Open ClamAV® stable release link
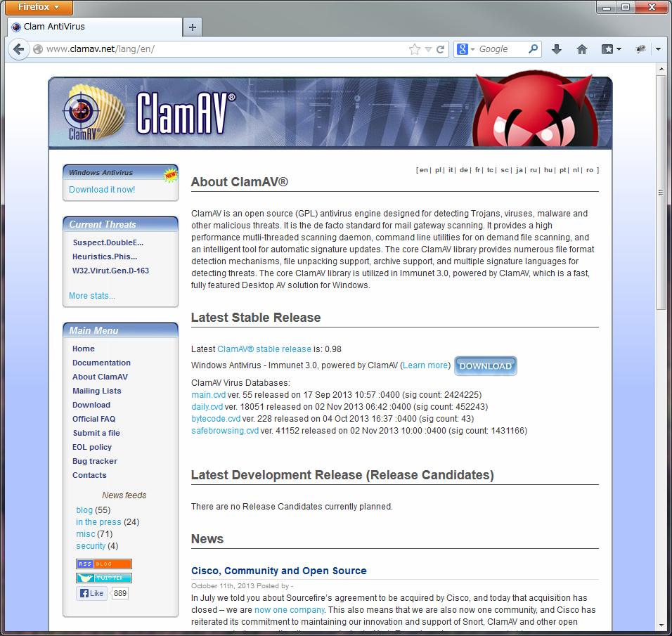 point(264,350)
